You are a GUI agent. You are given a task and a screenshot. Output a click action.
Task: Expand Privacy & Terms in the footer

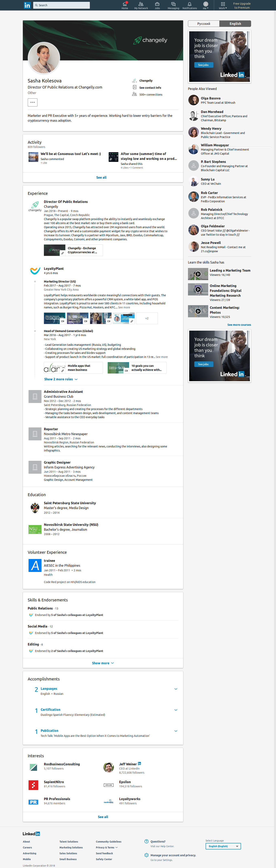(x=107, y=847)
